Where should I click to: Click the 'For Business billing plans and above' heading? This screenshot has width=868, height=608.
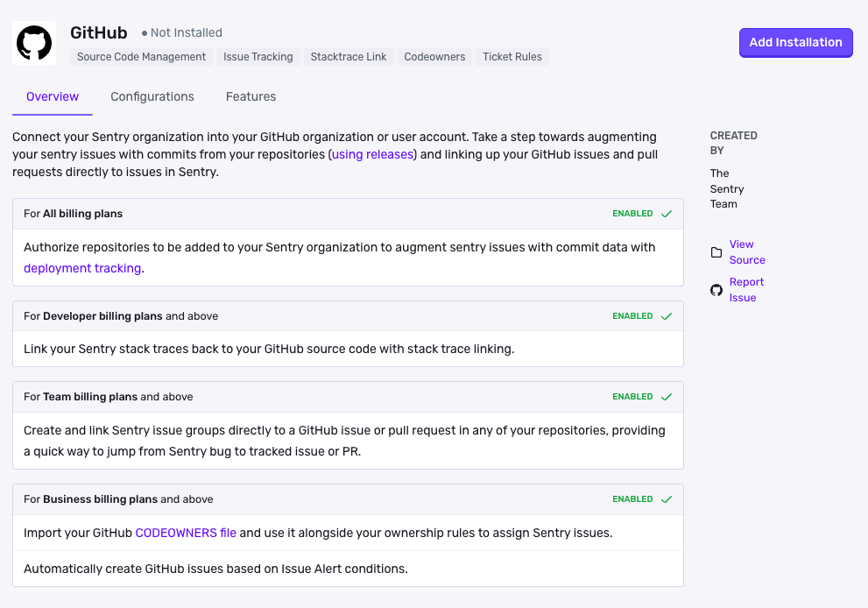tap(118, 499)
